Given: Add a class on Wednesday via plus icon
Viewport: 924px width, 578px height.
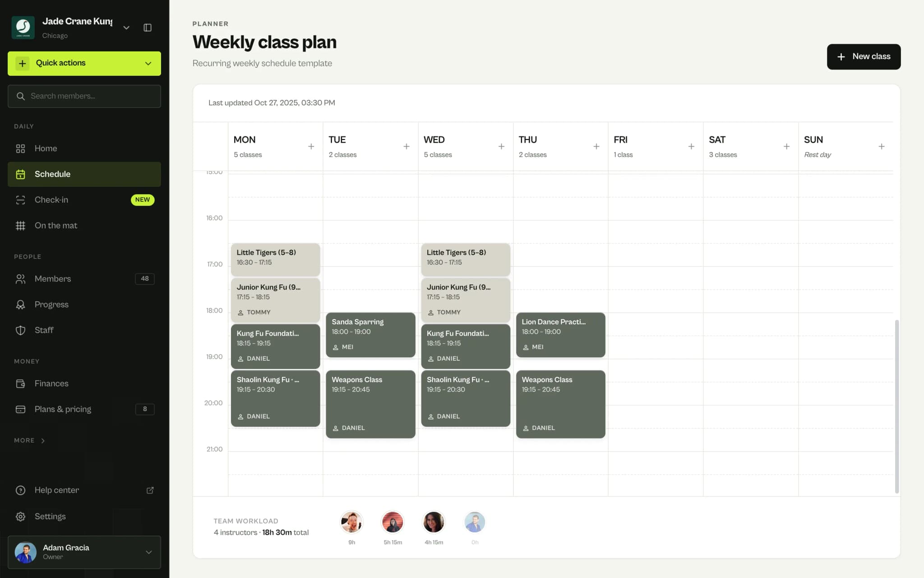Looking at the screenshot, I should tap(501, 146).
